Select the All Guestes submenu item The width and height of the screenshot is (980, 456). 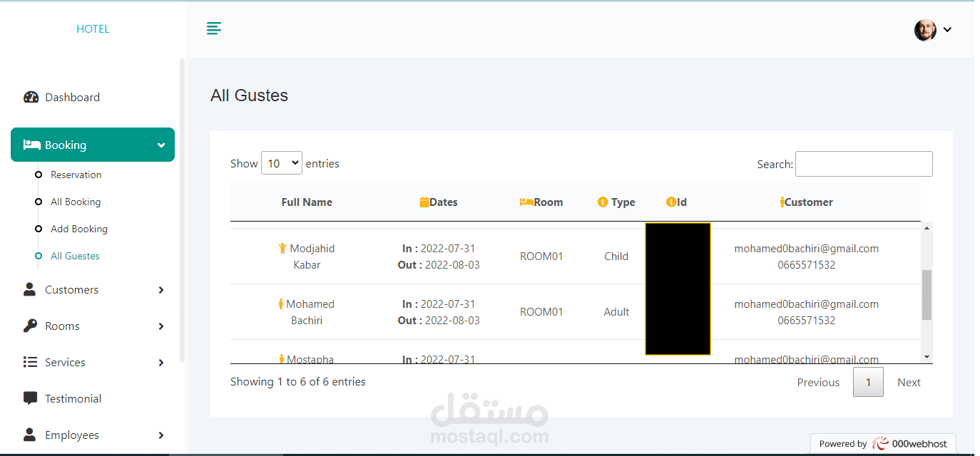point(75,256)
